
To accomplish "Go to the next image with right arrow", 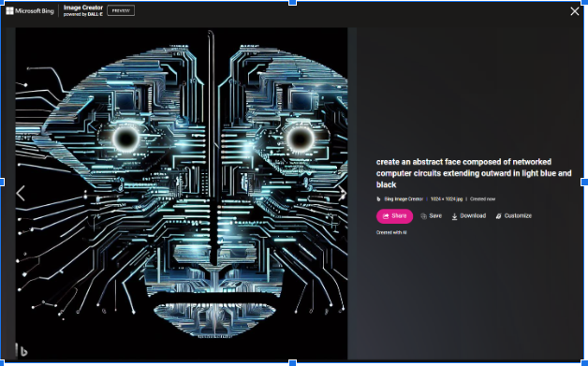I will coord(342,194).
